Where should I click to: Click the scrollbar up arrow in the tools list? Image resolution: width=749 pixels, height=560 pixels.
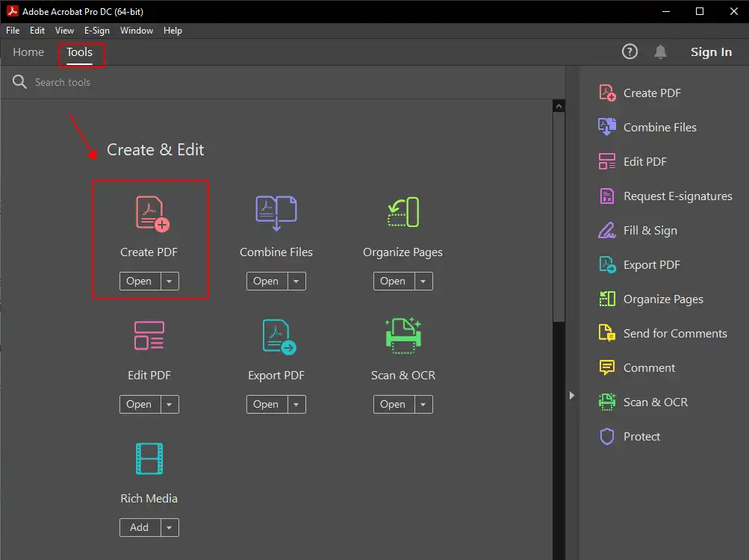tap(559, 106)
